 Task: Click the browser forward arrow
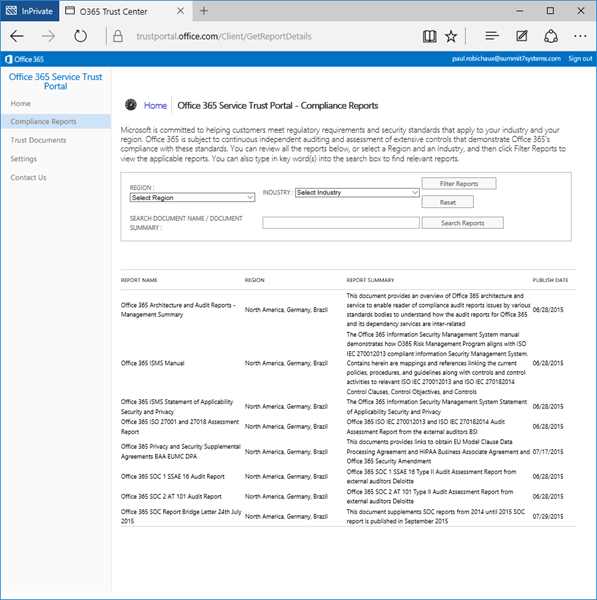[48, 36]
